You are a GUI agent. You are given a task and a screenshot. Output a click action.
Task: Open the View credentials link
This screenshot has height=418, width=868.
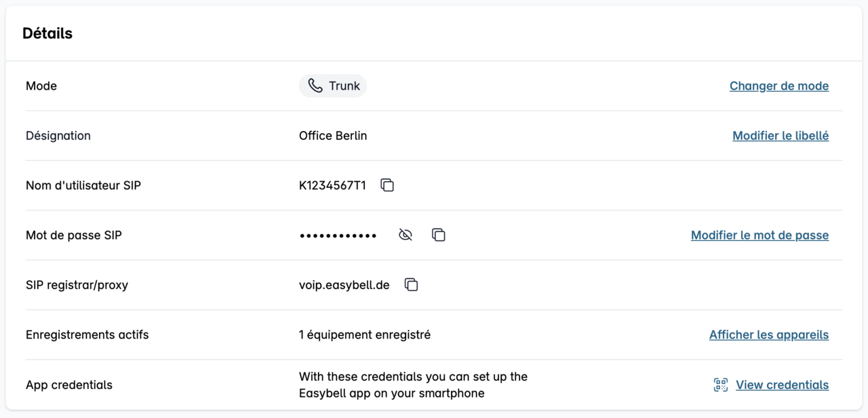coord(782,385)
